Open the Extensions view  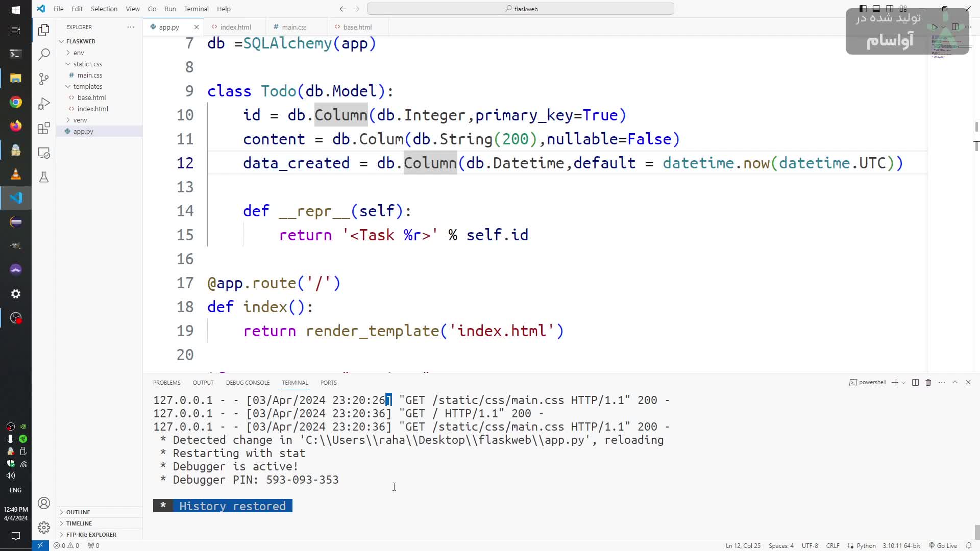point(44,128)
